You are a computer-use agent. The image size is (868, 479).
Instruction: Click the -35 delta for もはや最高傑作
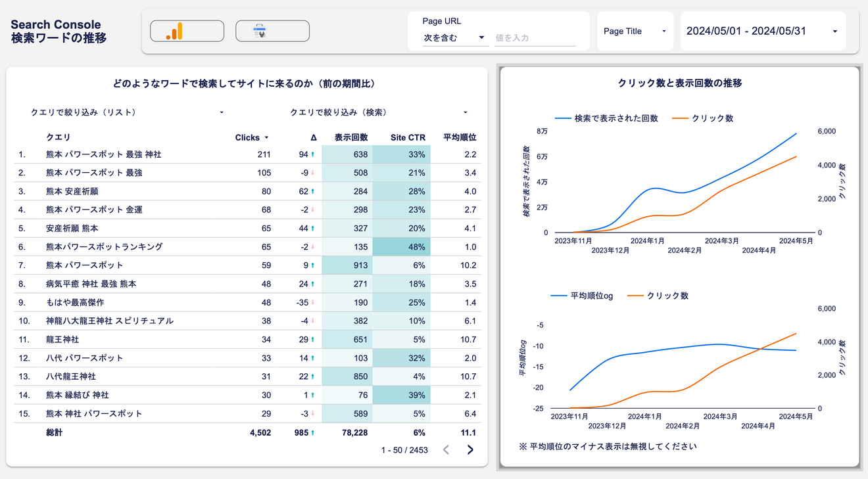coord(302,302)
